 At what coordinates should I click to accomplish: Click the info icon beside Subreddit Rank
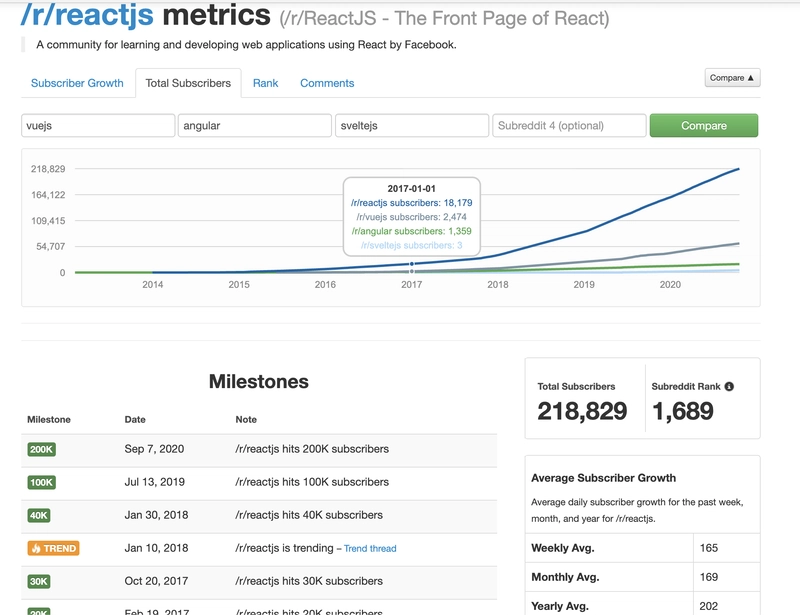click(729, 386)
